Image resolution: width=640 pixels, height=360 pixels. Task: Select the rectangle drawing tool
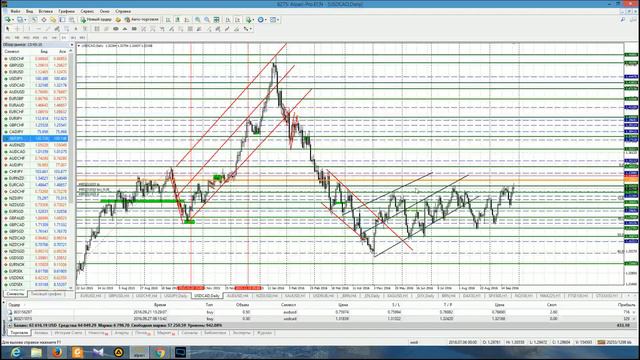[x=134, y=29]
